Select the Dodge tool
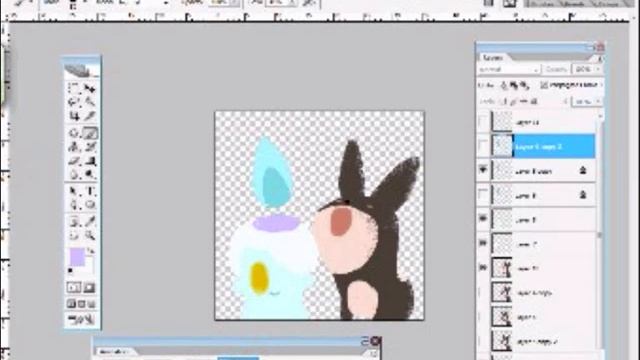This screenshot has height=360, width=640. pyautogui.click(x=90, y=175)
